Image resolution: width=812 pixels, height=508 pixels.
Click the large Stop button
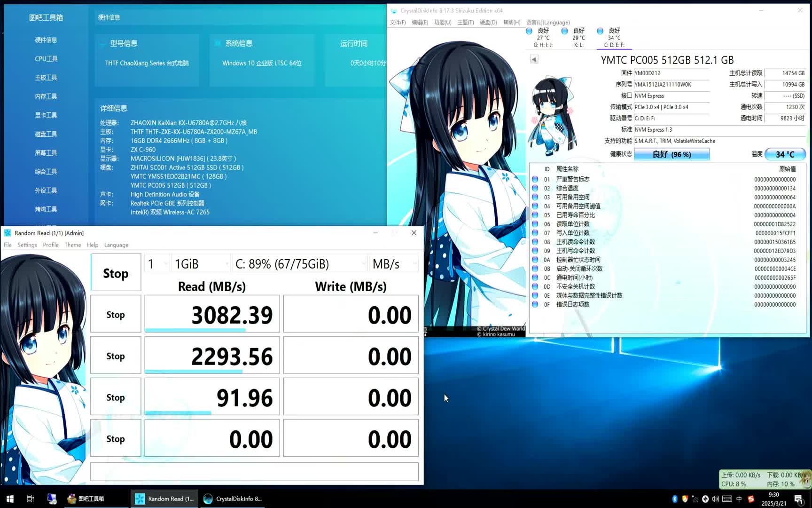pyautogui.click(x=116, y=272)
